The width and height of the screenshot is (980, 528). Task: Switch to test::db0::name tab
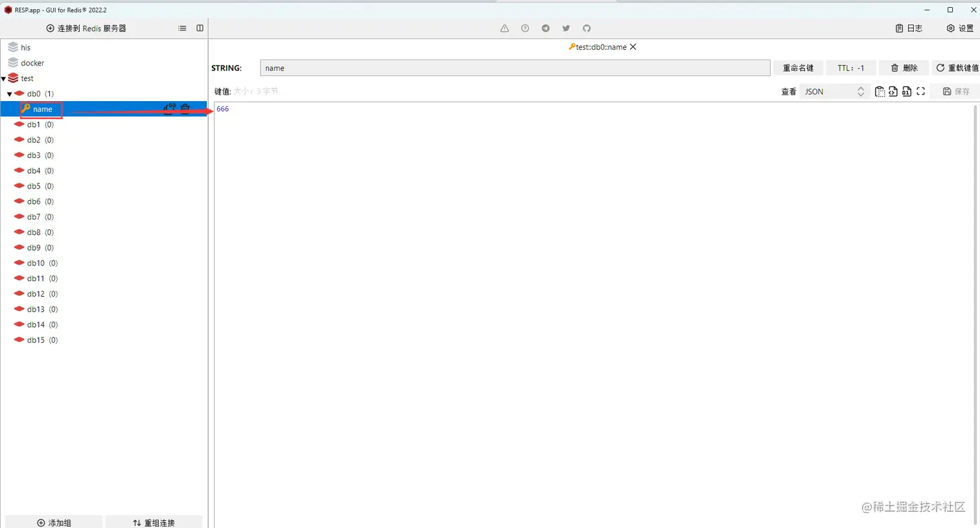[598, 47]
